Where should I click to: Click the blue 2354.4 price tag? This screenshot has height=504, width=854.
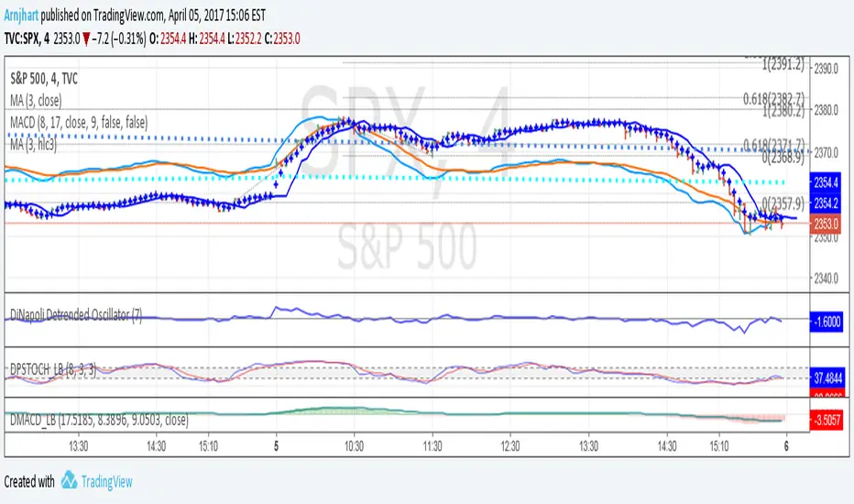click(828, 184)
